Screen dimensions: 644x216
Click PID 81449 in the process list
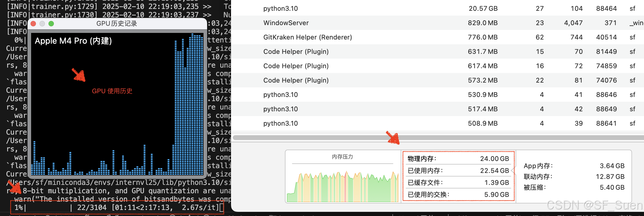(x=606, y=51)
